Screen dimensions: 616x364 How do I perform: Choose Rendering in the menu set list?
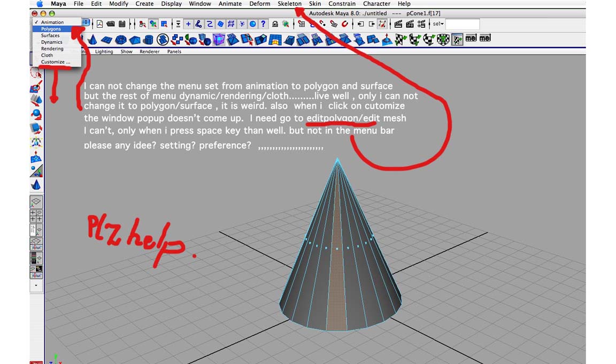pyautogui.click(x=52, y=49)
